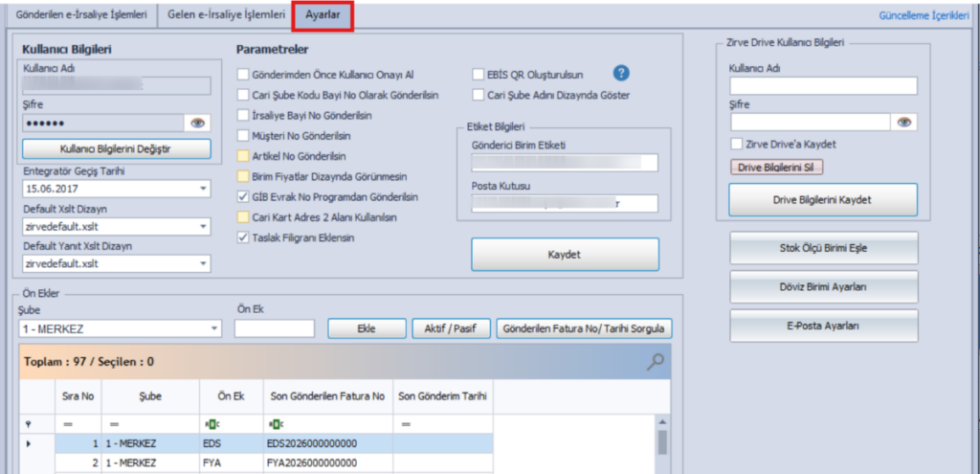
Task: Click the user Şifre password field
Action: click(103, 124)
